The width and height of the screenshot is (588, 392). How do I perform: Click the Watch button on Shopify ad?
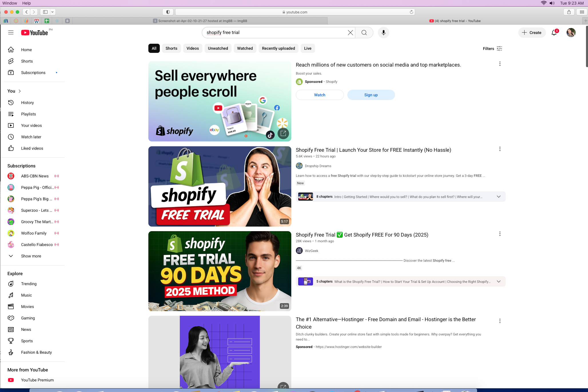pos(320,95)
